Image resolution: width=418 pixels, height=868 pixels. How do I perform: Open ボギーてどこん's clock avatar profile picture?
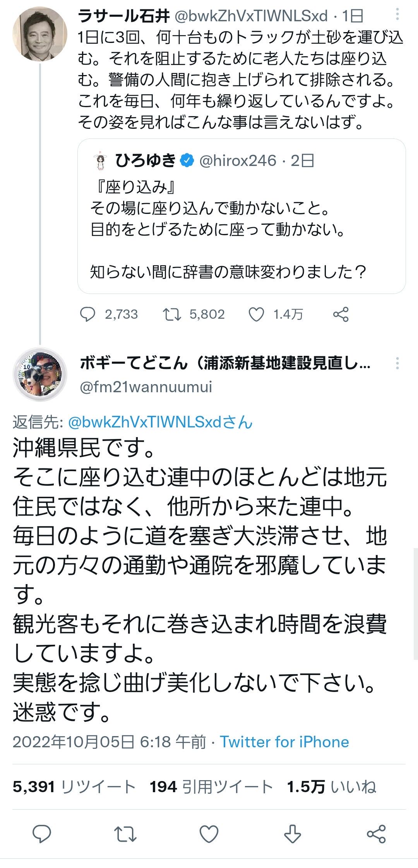(40, 374)
